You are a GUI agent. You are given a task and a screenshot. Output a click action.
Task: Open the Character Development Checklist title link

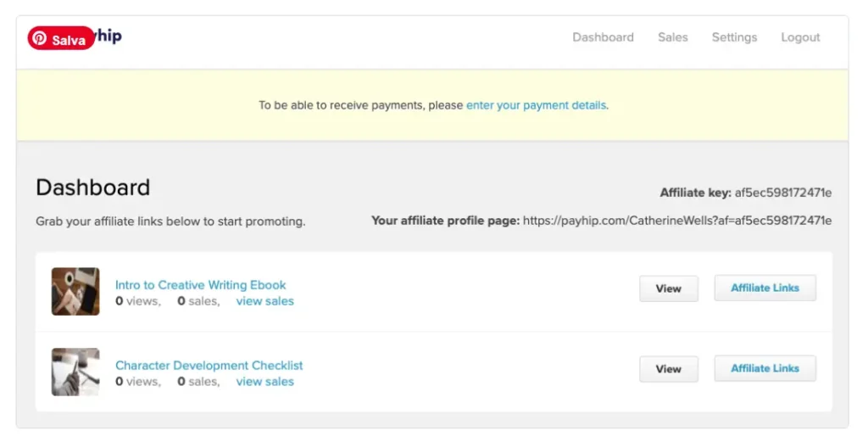pyautogui.click(x=209, y=366)
